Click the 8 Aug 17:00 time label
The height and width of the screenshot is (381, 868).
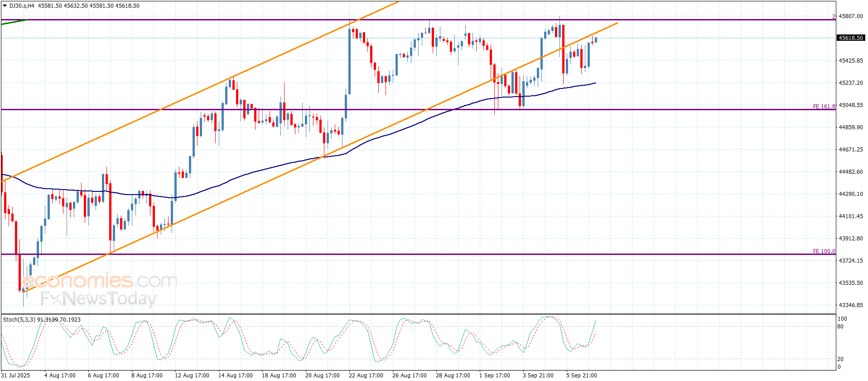point(147,376)
